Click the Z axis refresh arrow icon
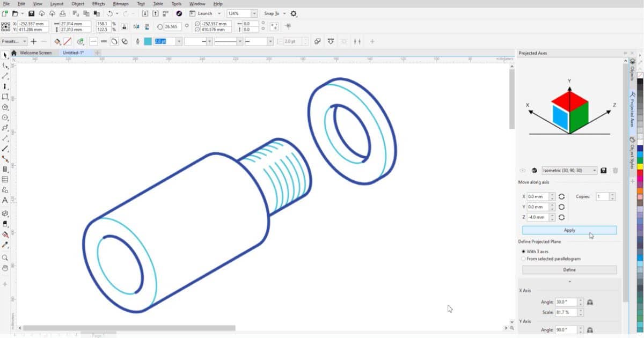 tap(562, 217)
